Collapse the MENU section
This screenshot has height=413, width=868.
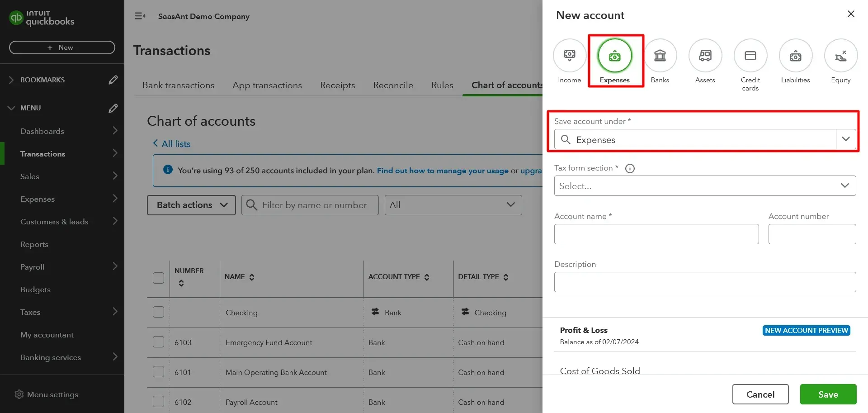pyautogui.click(x=11, y=108)
